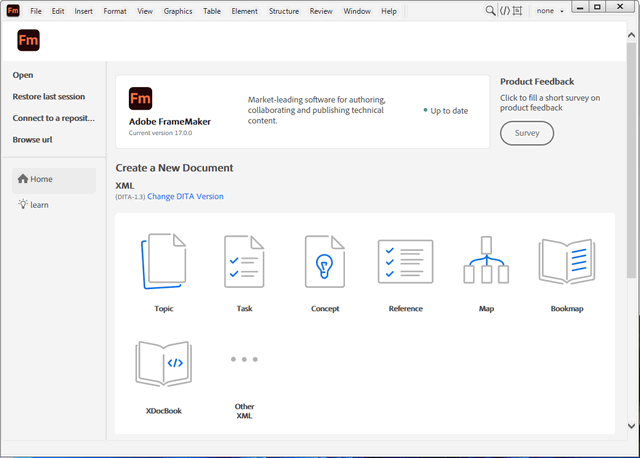Select the Concept lightbulb icon
Screen dimensions: 640x458
(324, 262)
